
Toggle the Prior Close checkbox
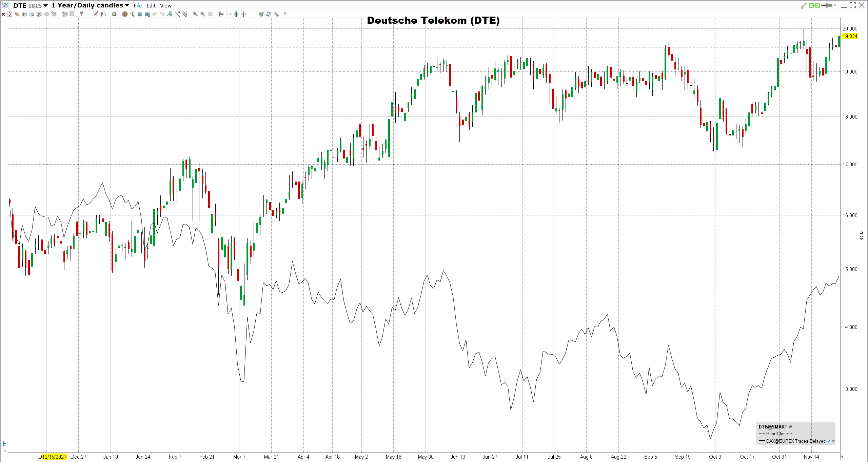click(x=791, y=434)
